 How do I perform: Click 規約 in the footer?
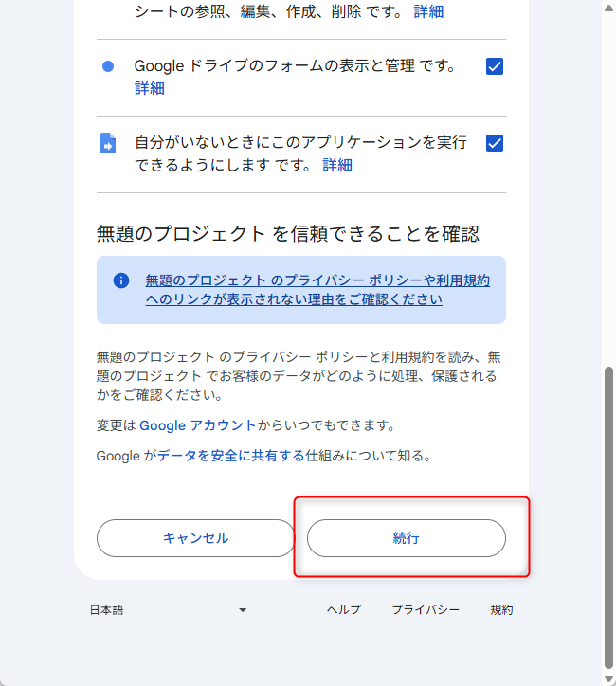coord(501,610)
